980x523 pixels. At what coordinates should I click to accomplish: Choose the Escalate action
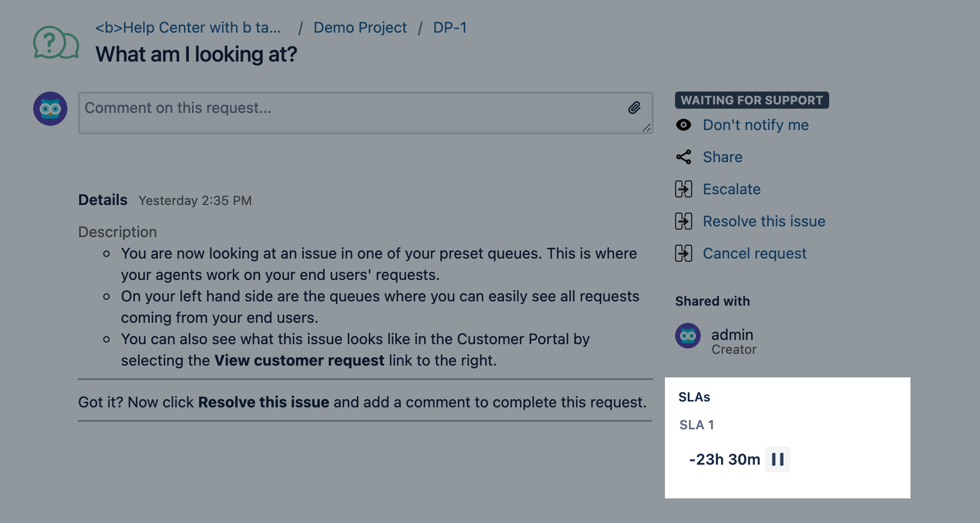click(732, 189)
